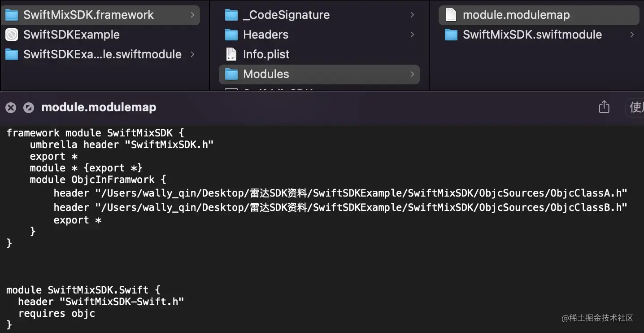Select the SwiftSDKExample file name

pos(71,35)
